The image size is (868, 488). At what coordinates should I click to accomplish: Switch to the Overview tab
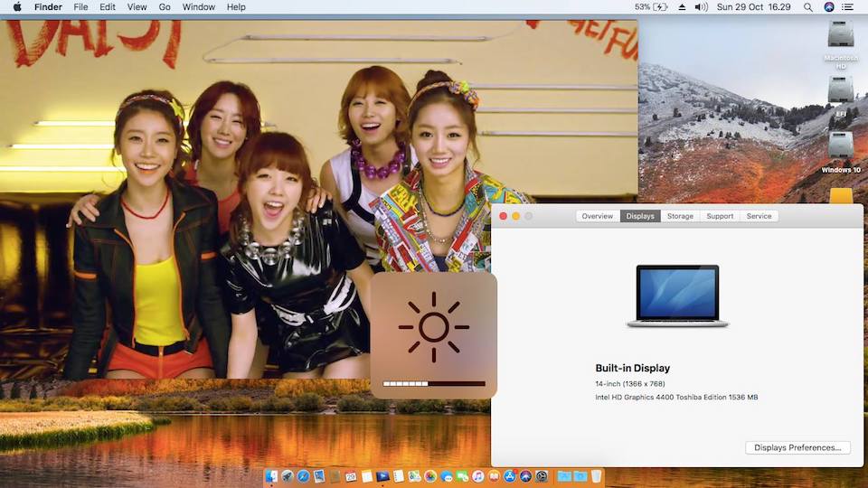click(598, 216)
